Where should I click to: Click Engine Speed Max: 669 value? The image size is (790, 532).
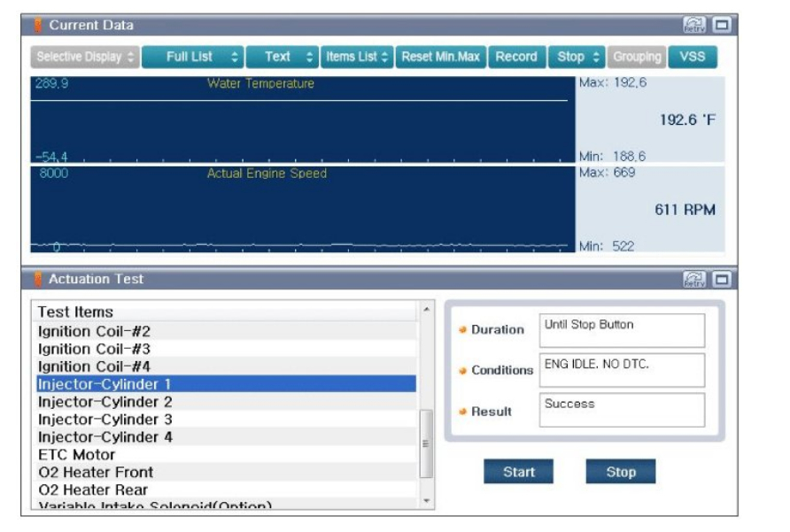pos(607,173)
